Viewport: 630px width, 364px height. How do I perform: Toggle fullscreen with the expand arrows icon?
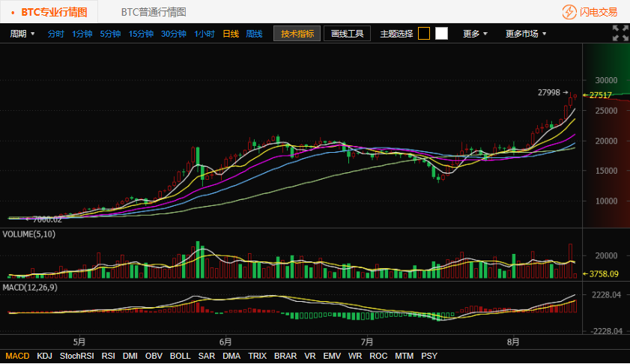(x=620, y=33)
